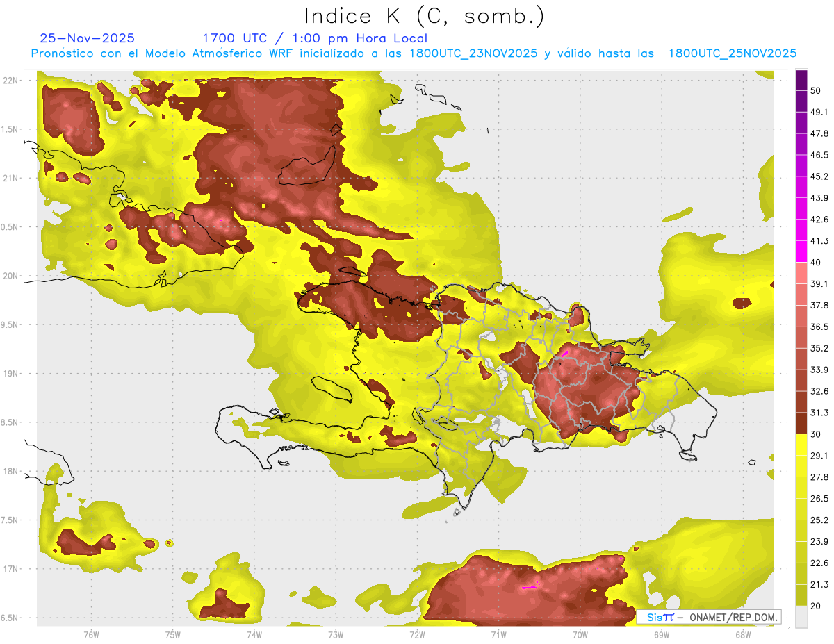Click the "32.6" color scale label
834x644 pixels.
[819, 391]
